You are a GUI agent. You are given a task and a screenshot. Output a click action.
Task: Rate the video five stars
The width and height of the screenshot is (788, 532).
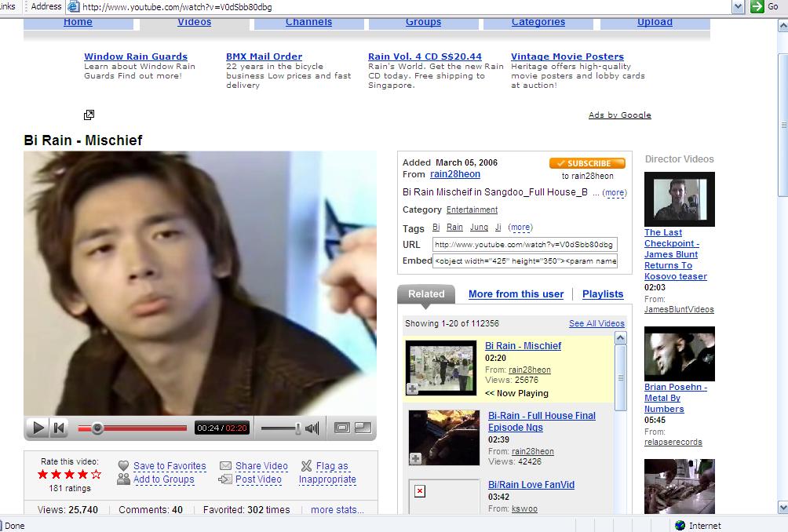(96, 474)
